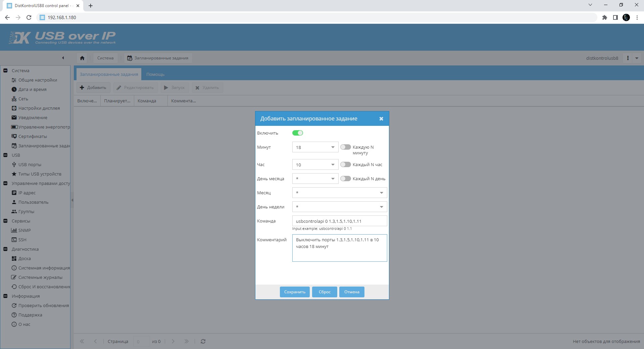Open Системная информация item
The width and height of the screenshot is (644, 349).
point(41,268)
